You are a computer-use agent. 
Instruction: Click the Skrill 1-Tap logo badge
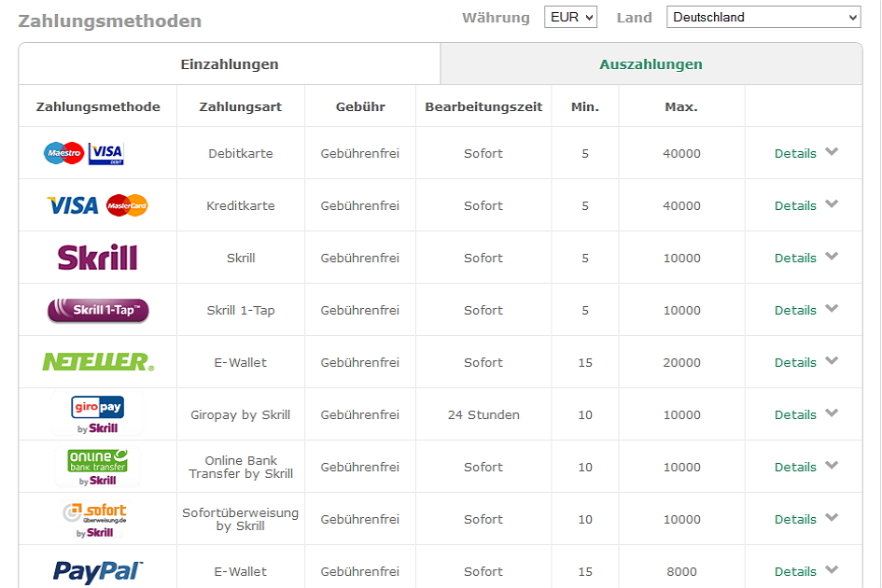pyautogui.click(x=98, y=310)
